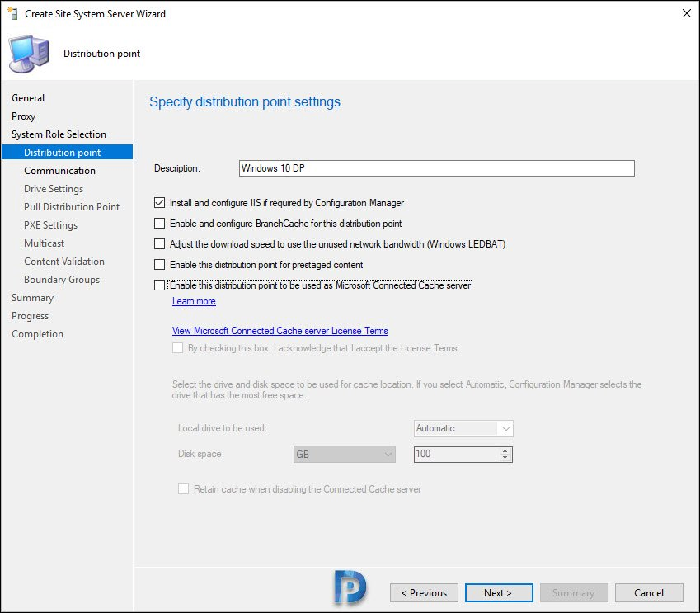
Task: Click the 'Description:' label
Action: [177, 168]
